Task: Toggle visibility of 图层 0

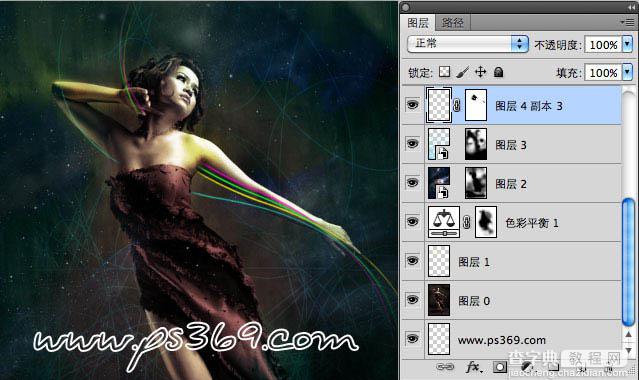Action: pos(412,300)
